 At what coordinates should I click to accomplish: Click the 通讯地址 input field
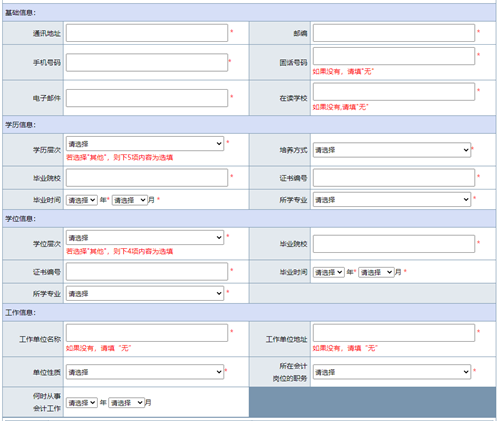click(147, 33)
